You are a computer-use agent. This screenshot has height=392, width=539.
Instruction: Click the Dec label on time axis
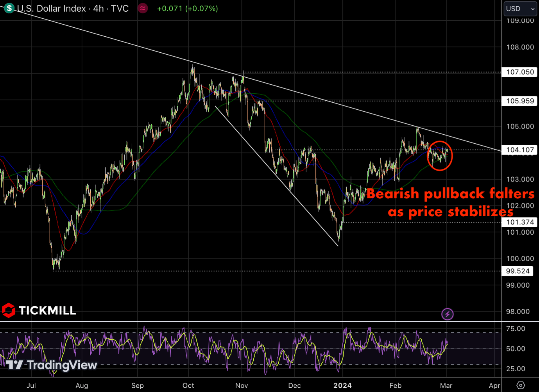pyautogui.click(x=294, y=385)
